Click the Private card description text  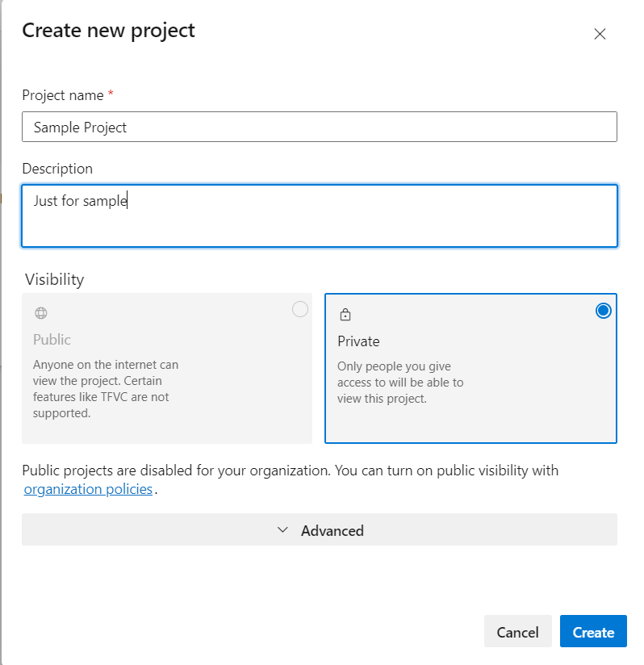pos(400,383)
